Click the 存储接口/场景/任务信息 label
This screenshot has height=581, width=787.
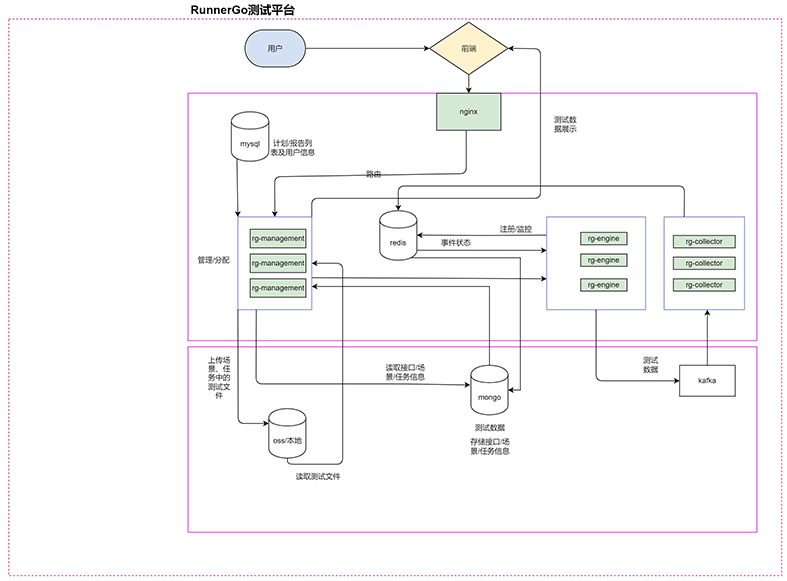coord(490,447)
